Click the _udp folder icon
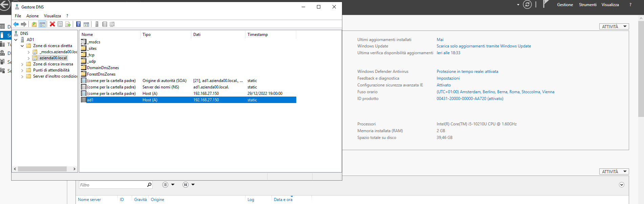The width and height of the screenshot is (644, 204). [84, 61]
